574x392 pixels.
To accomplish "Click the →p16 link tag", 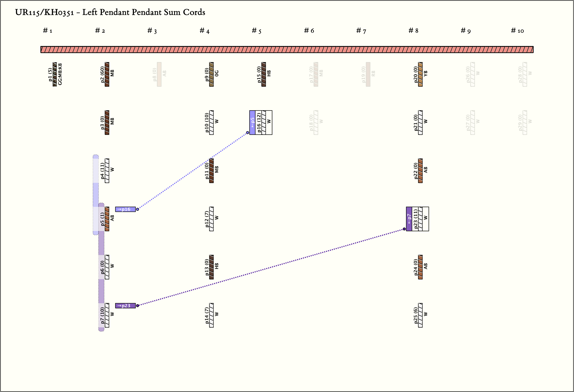I will pyautogui.click(x=125, y=209).
